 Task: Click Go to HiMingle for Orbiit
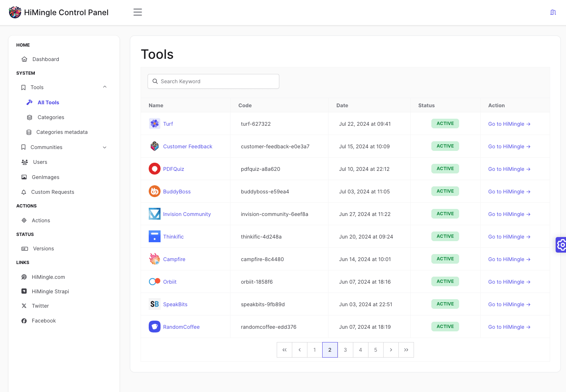[x=509, y=282]
